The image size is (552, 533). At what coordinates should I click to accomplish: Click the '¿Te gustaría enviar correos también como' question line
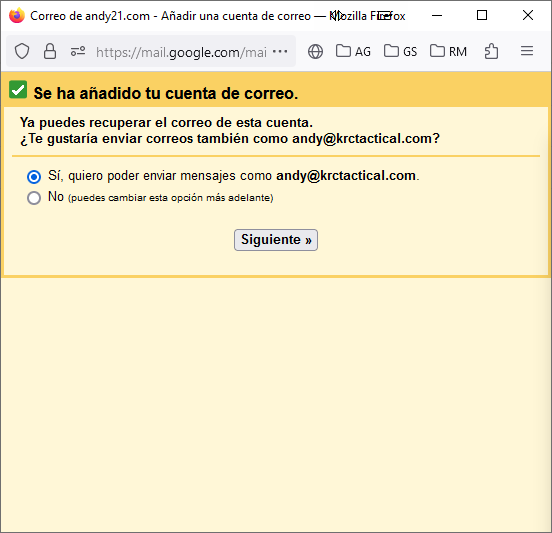[x=230, y=139]
